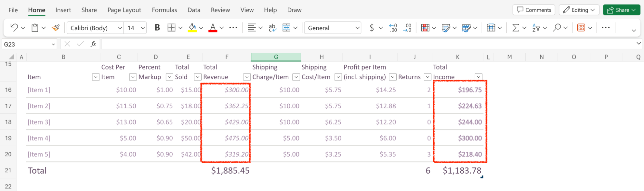Open Sort and Filter tool

pos(536,28)
